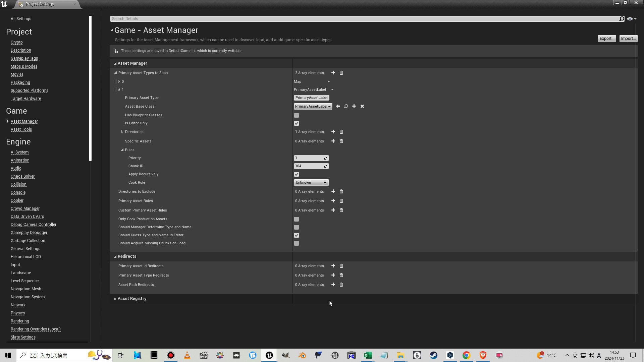
Task: Remove all Custom Primary Asset Rules
Action: [341, 210]
